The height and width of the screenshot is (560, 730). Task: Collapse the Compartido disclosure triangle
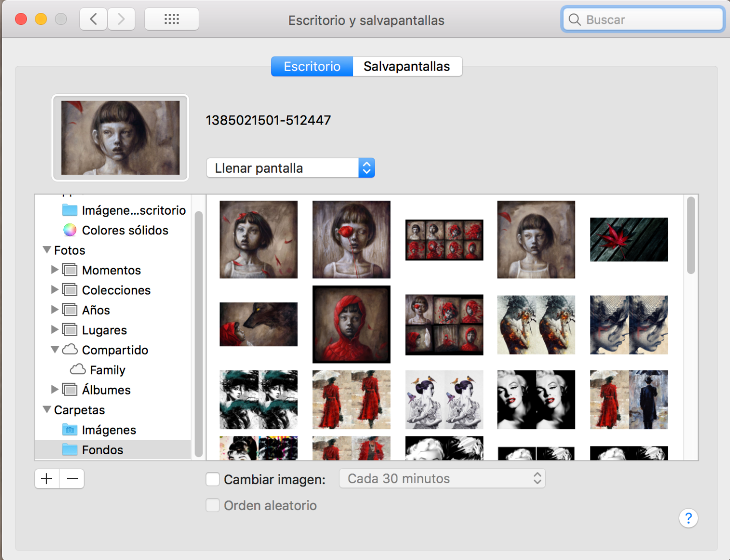tap(54, 349)
